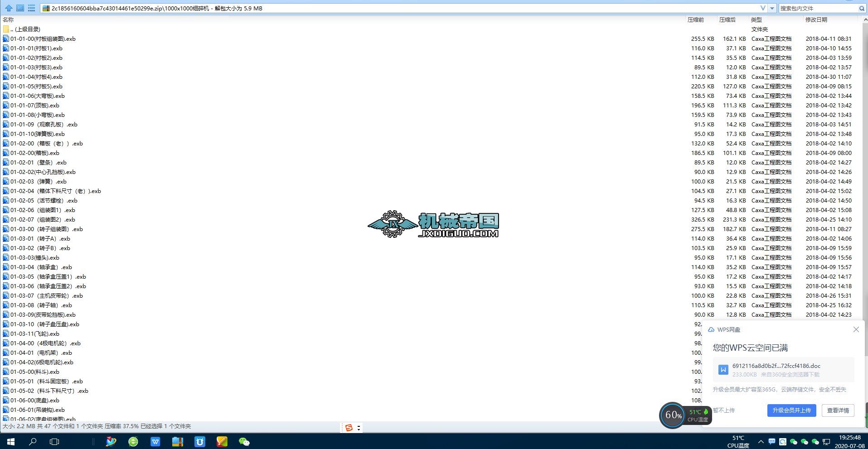Click the search magnifier icon in the archive search box
The width and height of the screenshot is (868, 449).
862,8
